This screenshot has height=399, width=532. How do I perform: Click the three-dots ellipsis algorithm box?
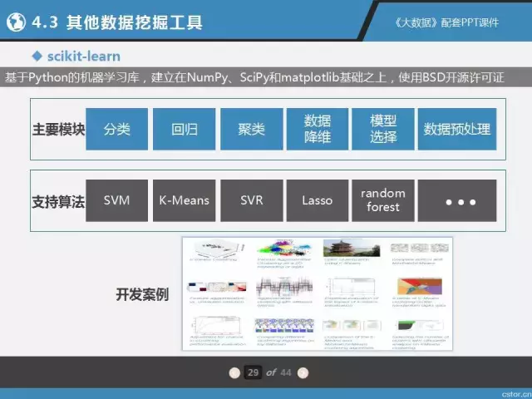pos(457,200)
